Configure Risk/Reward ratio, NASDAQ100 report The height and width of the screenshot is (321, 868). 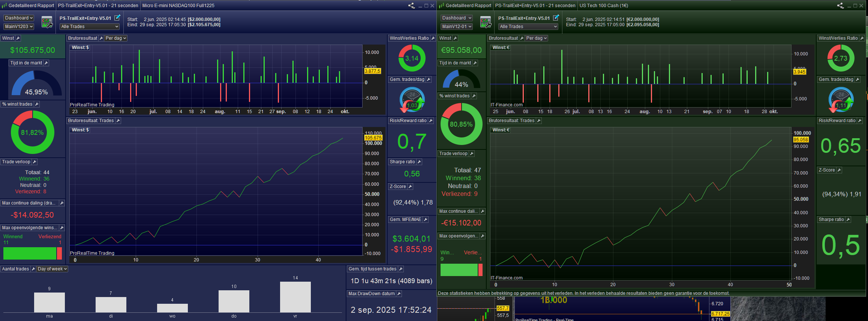[431, 121]
